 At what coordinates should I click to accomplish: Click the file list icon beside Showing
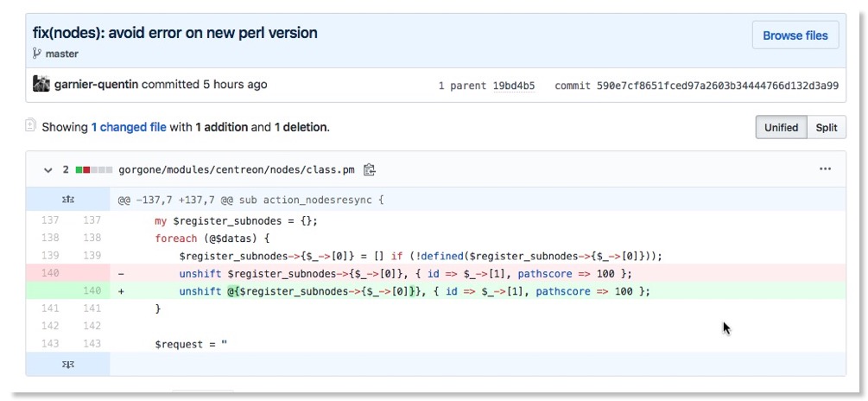tap(31, 126)
